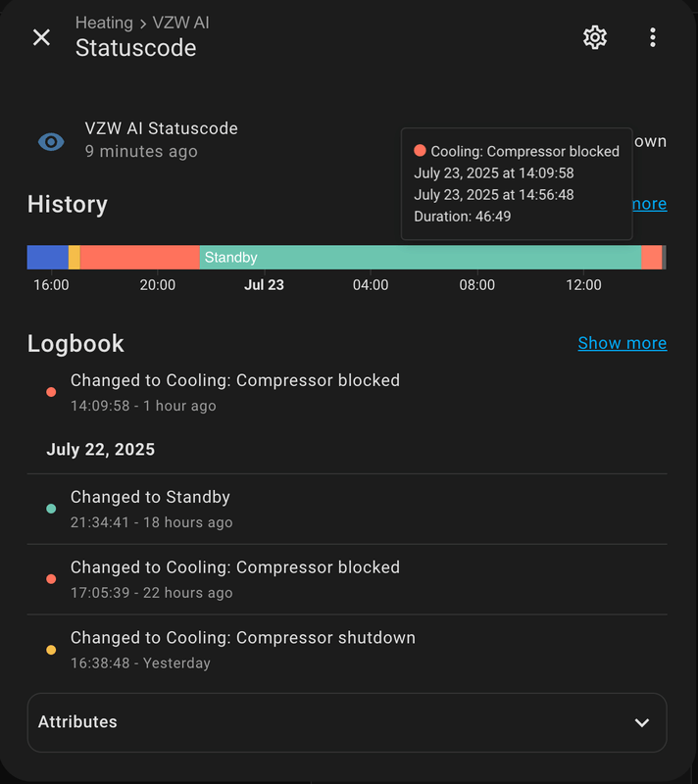Open the 17:05:39 Compressor blocked log entry

(235, 579)
